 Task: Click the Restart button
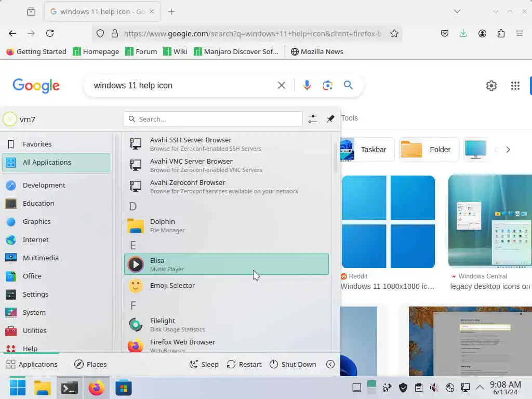point(244,364)
